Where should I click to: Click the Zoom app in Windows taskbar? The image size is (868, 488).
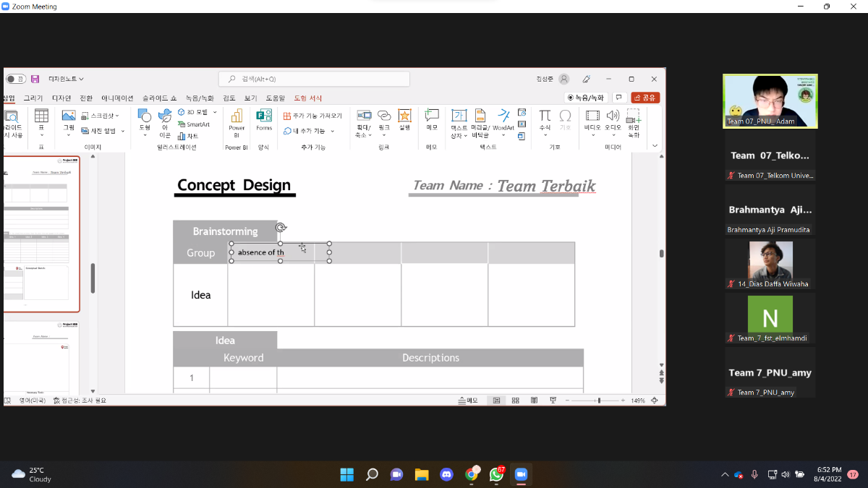pyautogui.click(x=520, y=474)
